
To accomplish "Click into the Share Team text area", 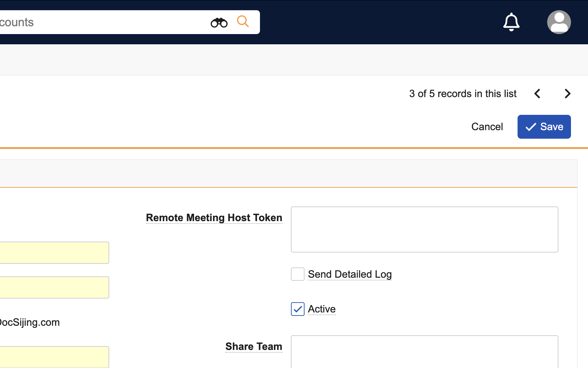I will [424, 351].
